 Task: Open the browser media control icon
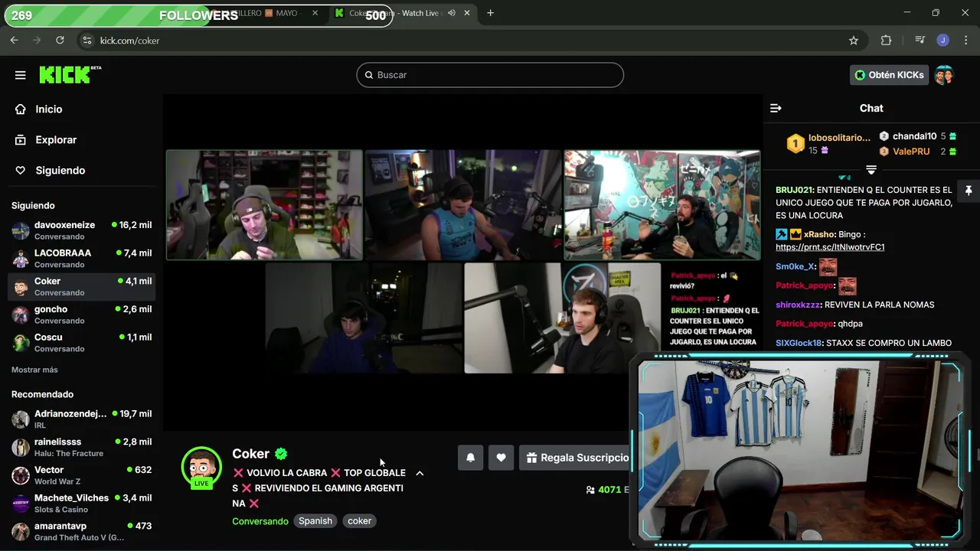coord(920,41)
